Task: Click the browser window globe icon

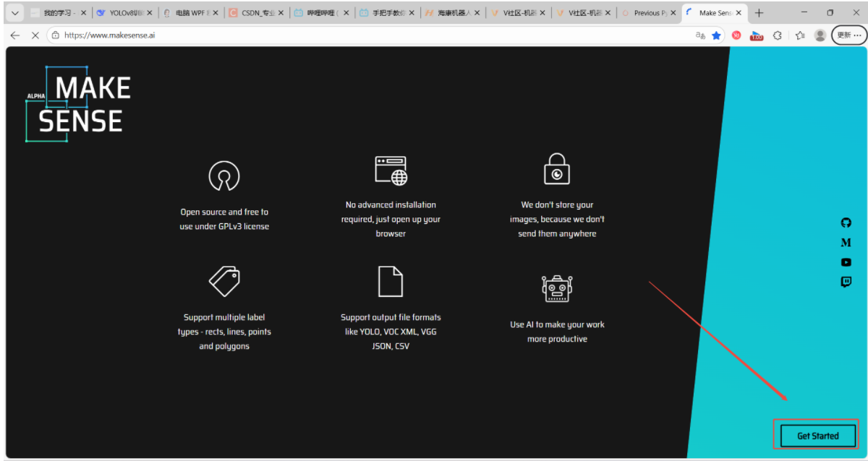Action: [x=391, y=171]
